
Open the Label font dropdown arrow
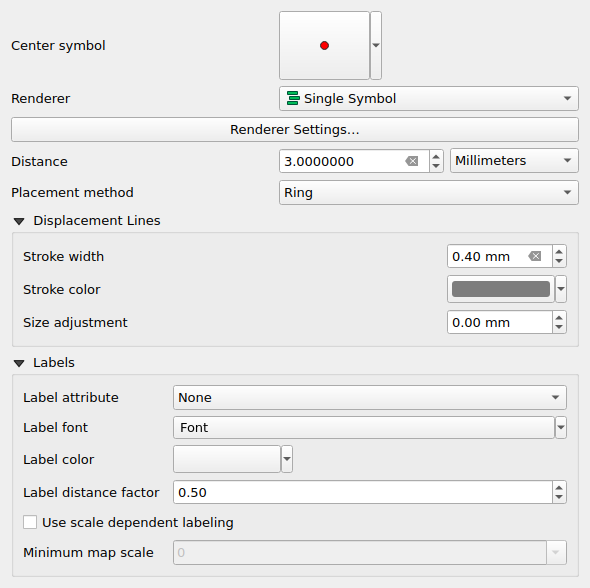(x=561, y=427)
